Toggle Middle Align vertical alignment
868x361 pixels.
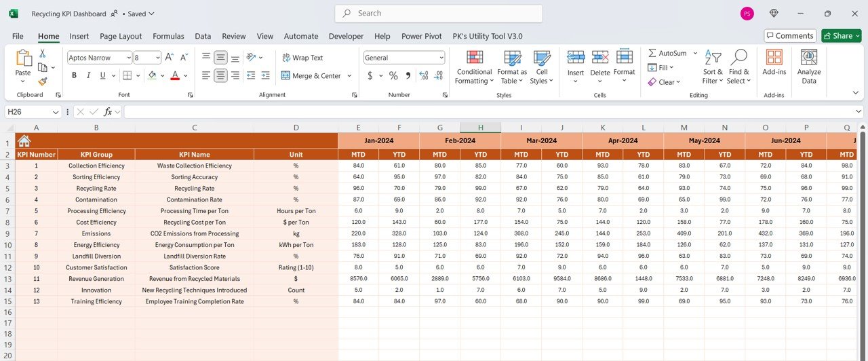tap(220, 58)
